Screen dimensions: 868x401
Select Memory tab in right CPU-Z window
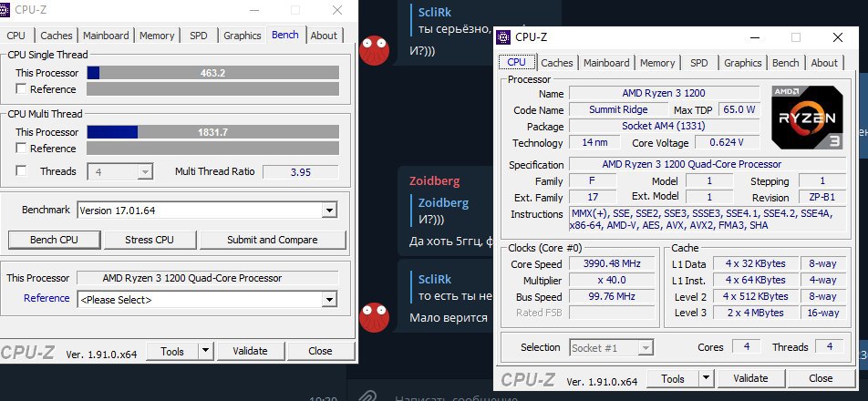pyautogui.click(x=657, y=63)
